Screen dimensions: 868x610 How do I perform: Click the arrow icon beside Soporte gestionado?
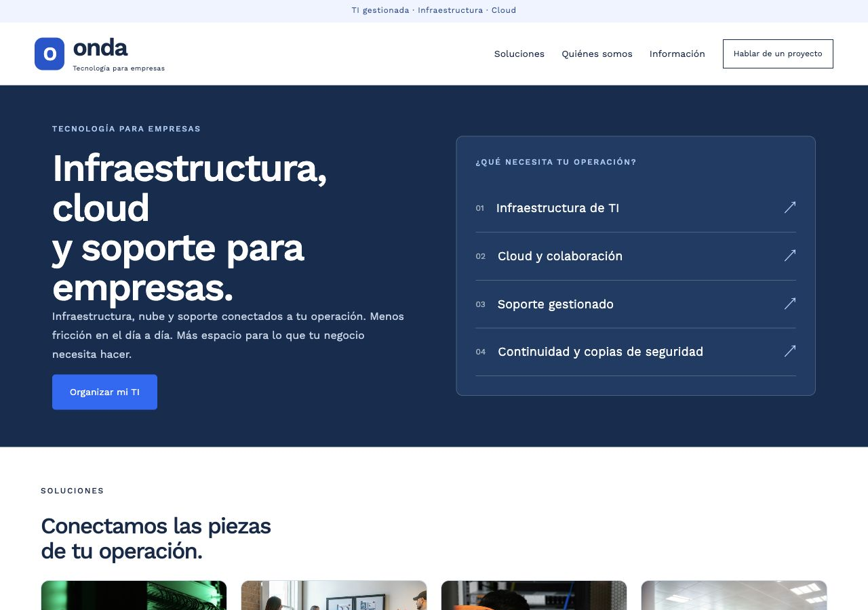(790, 304)
